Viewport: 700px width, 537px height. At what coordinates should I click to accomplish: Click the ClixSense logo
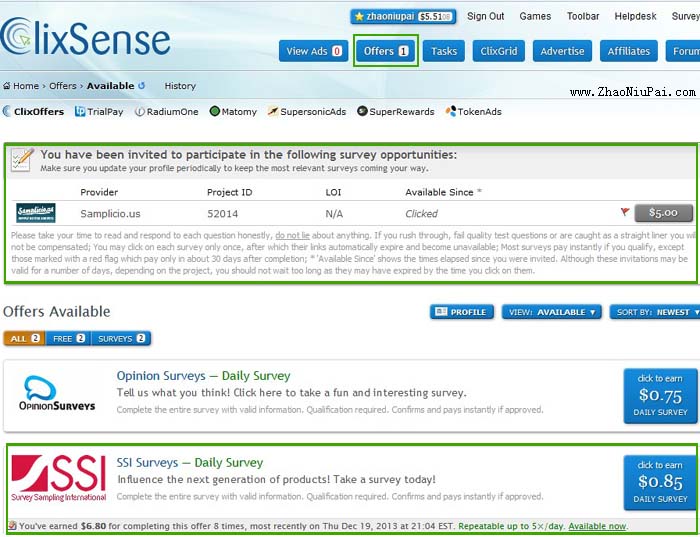point(85,37)
